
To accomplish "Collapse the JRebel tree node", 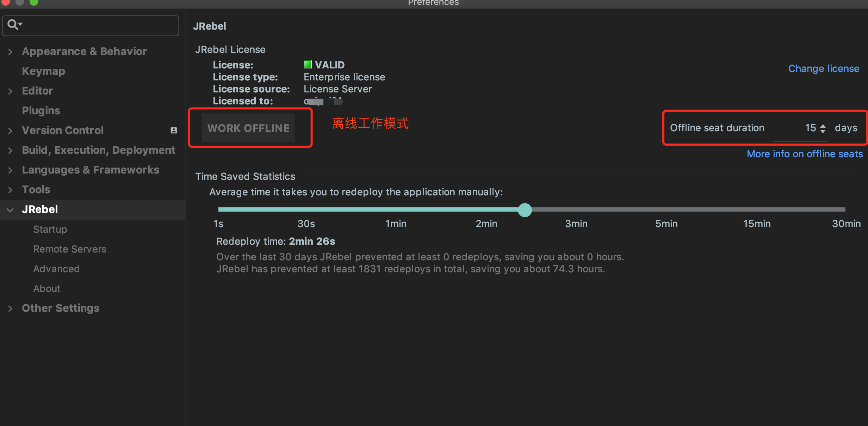I will pyautogui.click(x=10, y=210).
